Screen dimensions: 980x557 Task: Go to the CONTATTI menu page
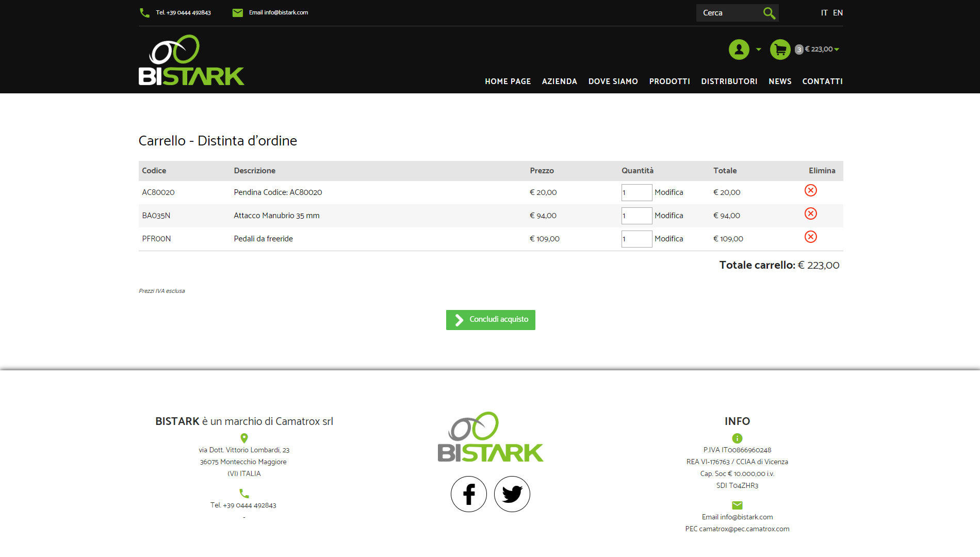click(x=822, y=81)
